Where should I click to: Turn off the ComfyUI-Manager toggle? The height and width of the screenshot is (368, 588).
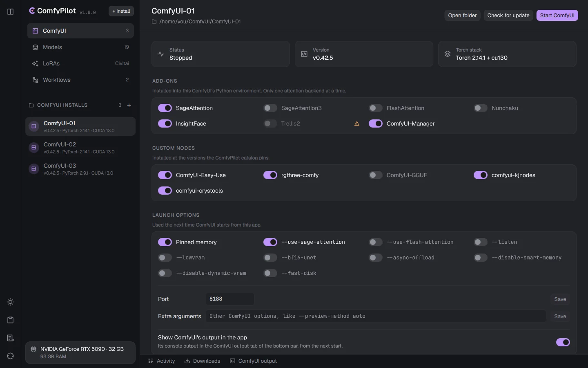(x=376, y=123)
